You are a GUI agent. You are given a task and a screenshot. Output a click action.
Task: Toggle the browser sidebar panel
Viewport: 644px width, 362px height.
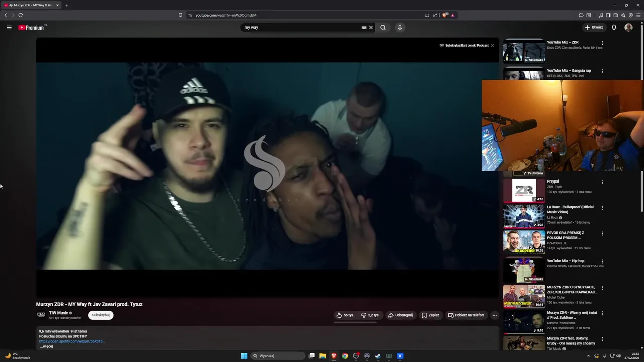coord(608,15)
